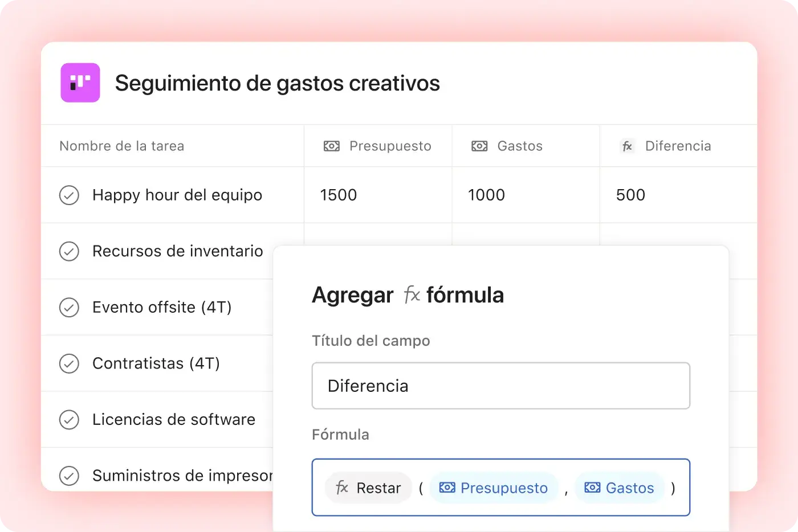Click the fx icon in Agregar fórmula heading
The image size is (798, 532).
pyautogui.click(x=412, y=294)
